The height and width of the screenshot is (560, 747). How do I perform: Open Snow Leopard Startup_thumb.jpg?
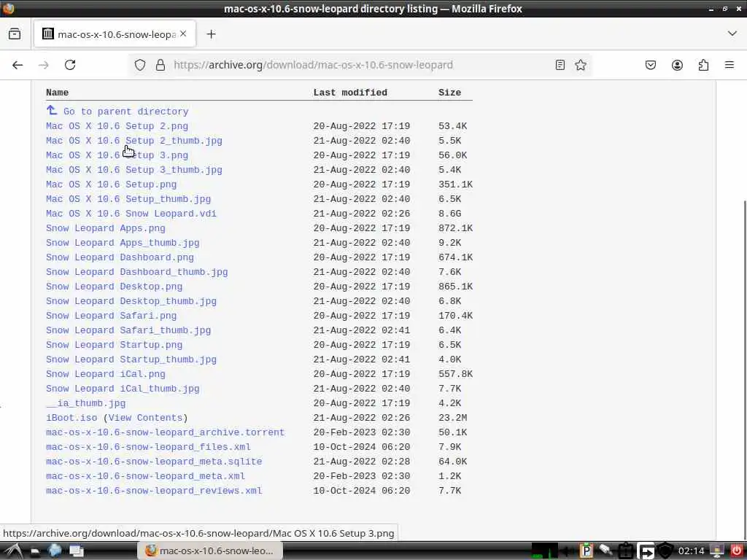coord(131,359)
